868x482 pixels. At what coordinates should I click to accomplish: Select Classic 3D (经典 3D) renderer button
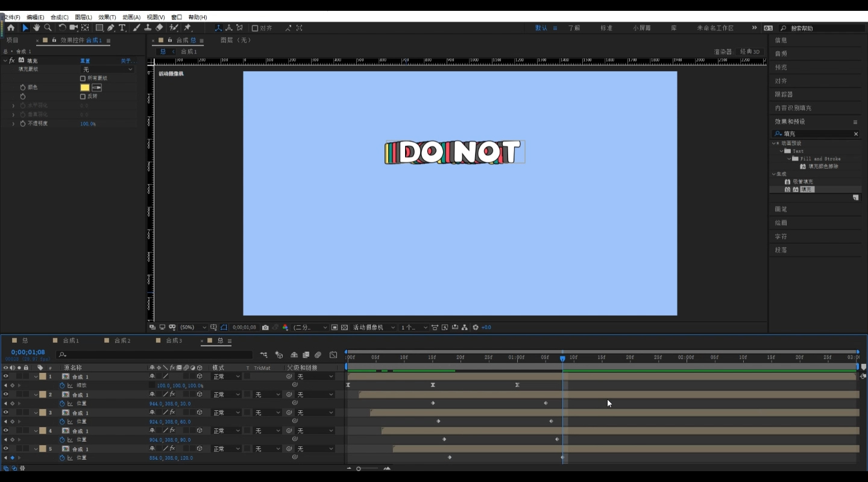pos(750,52)
